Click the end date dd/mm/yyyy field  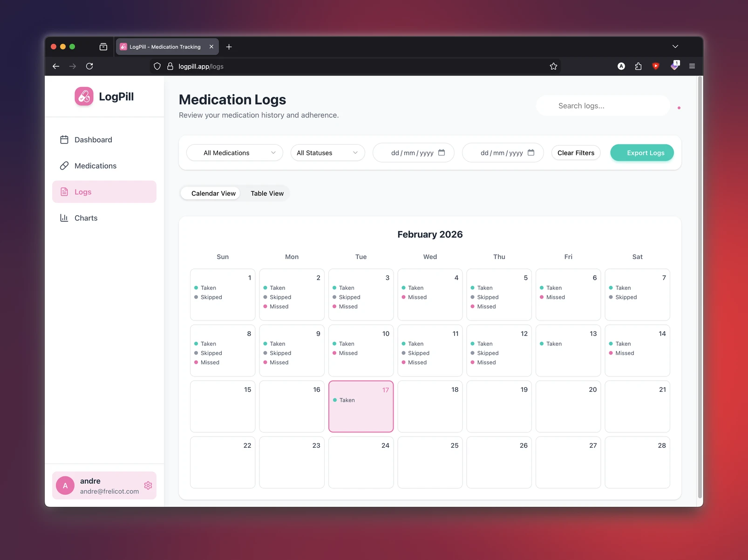click(503, 153)
